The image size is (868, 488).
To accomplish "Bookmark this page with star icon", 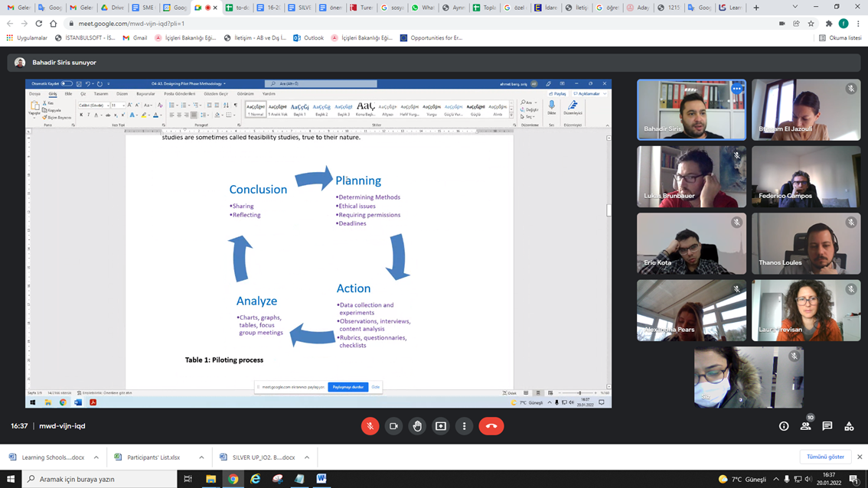I will pos(811,24).
